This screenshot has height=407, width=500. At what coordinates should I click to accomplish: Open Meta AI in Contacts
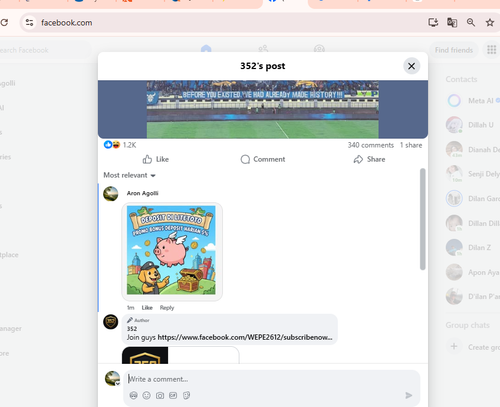472,101
